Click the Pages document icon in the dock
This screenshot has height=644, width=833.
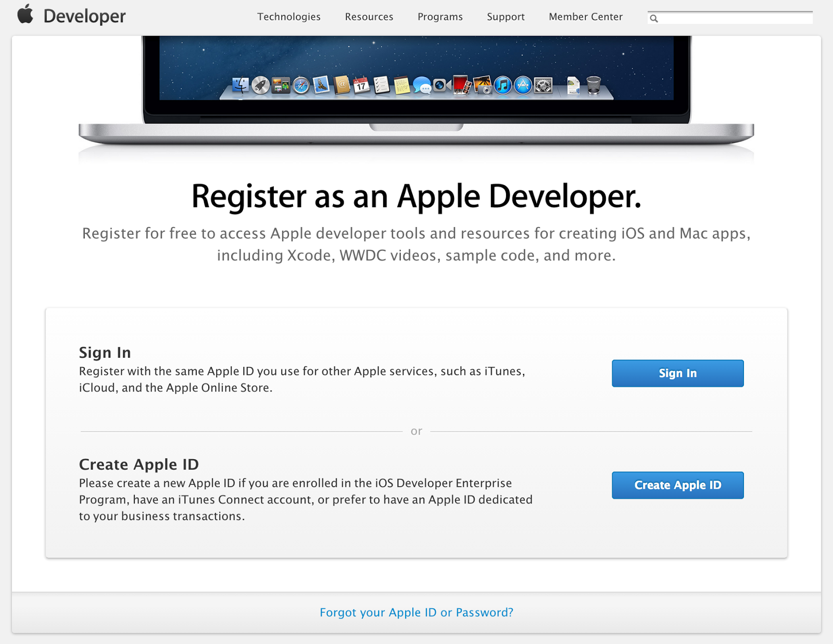[x=573, y=85]
